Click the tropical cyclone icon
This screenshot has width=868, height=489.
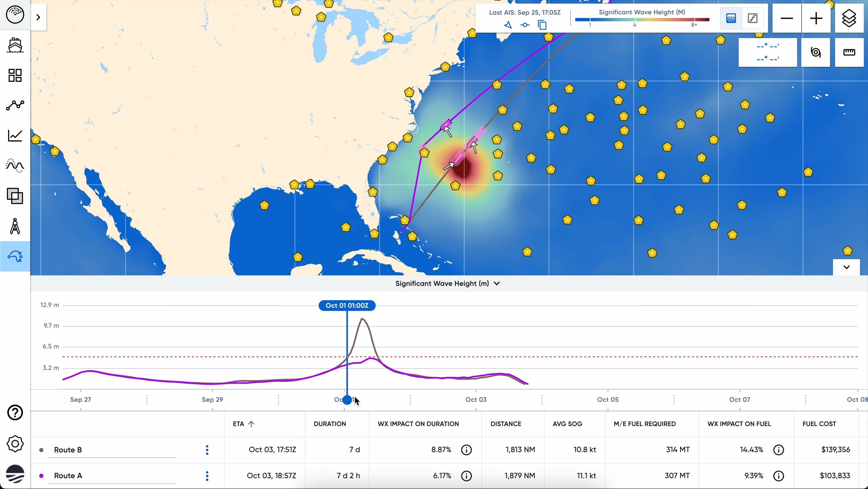tap(815, 52)
